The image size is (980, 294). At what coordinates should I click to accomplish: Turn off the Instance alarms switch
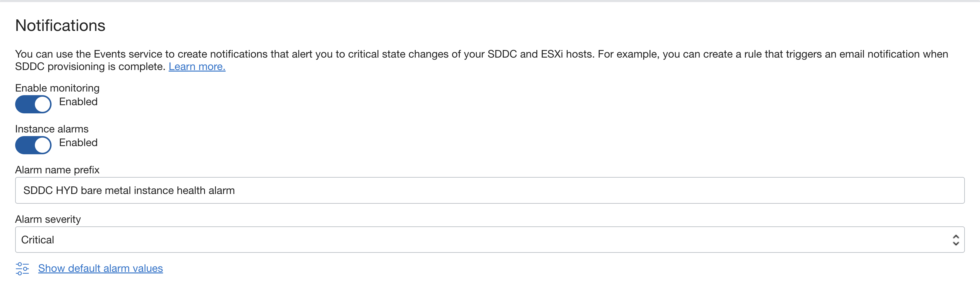(33, 145)
